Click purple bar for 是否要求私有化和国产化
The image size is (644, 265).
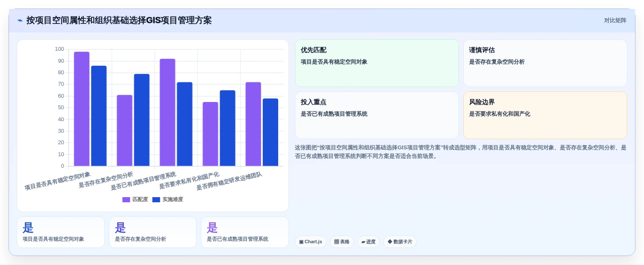(210, 134)
